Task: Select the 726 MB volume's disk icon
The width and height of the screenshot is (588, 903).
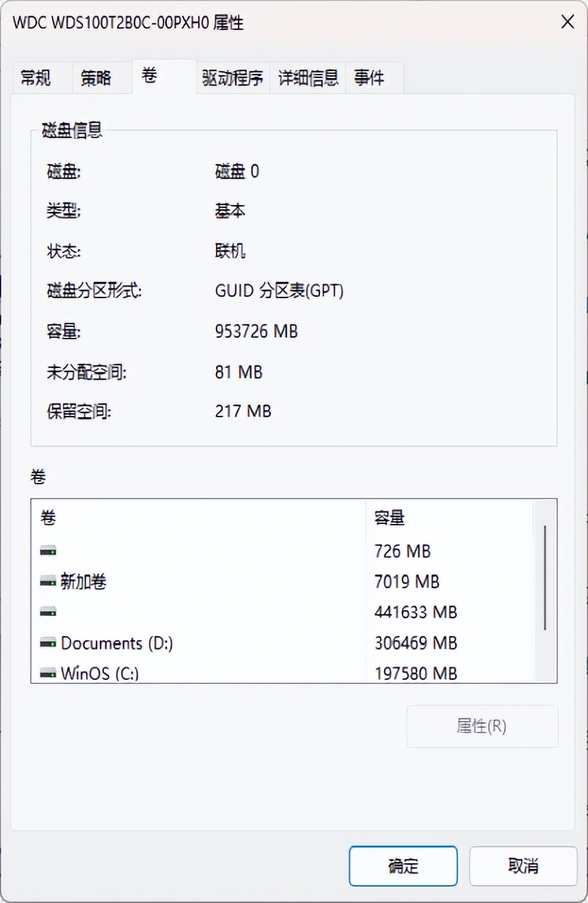Action: pos(46,551)
